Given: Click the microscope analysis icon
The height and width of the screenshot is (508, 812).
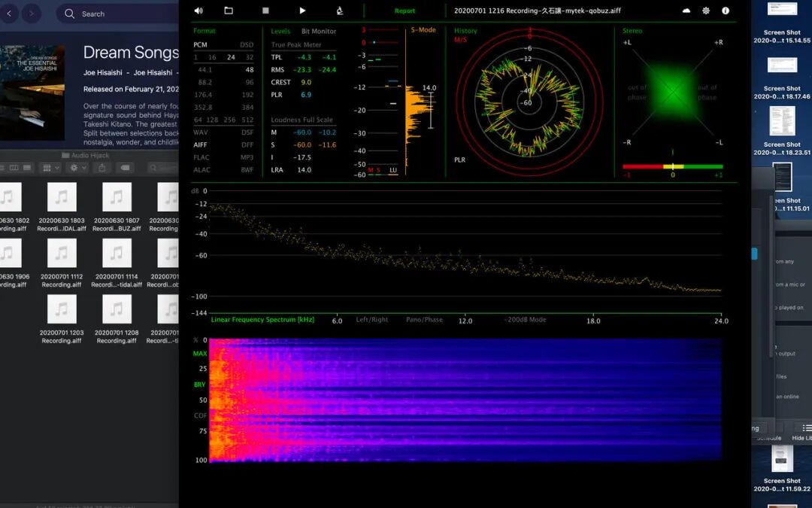Looking at the screenshot, I should [339, 11].
